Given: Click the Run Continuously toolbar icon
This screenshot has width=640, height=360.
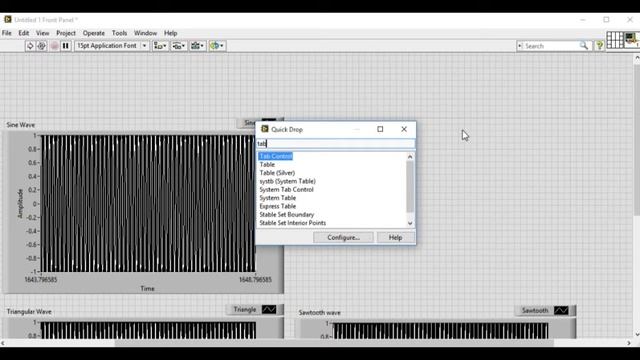Looking at the screenshot, I should (x=41, y=46).
